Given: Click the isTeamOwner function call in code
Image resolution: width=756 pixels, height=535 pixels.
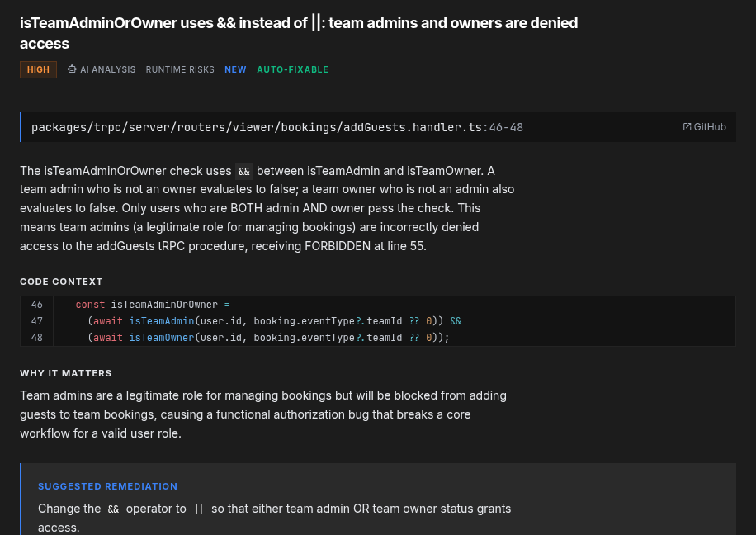Looking at the screenshot, I should click(162, 337).
